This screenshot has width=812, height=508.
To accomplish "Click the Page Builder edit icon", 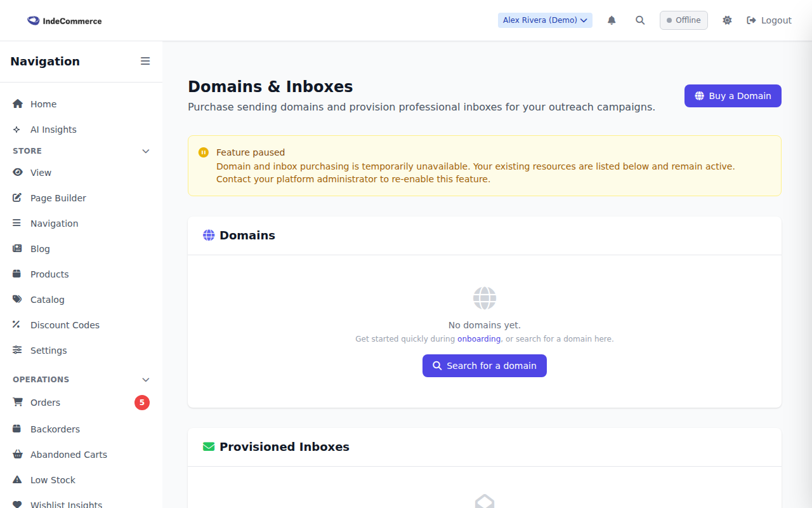I will pos(17,198).
